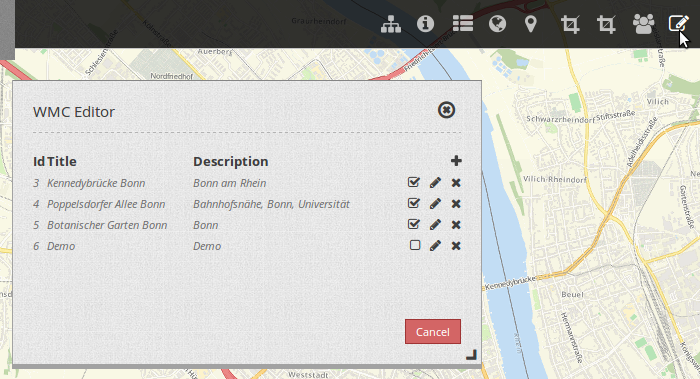Uncheck the Kennedybrücke Bonn checkbox
700x379 pixels.
coord(414,182)
